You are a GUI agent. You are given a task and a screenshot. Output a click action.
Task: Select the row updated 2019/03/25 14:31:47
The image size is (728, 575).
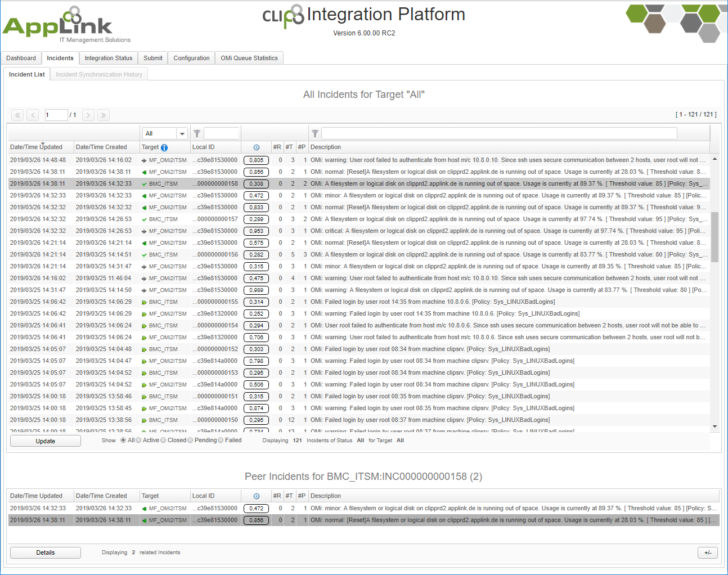click(358, 290)
